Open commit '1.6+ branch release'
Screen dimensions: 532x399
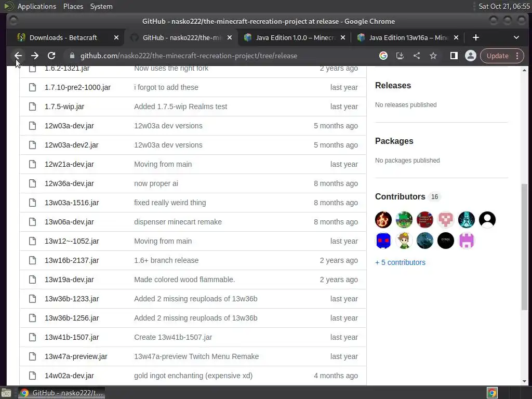(166, 260)
